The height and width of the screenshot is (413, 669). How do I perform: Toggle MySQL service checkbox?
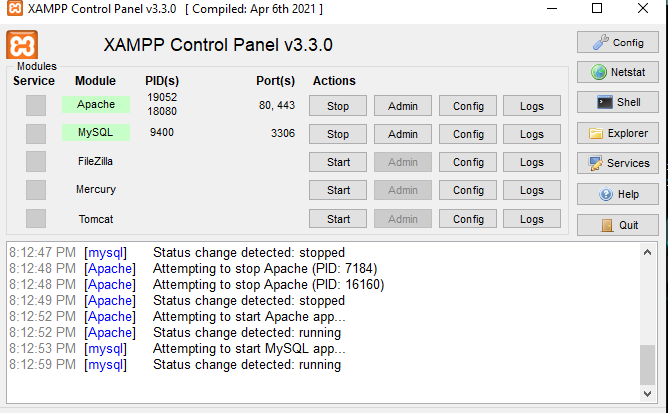coord(36,133)
